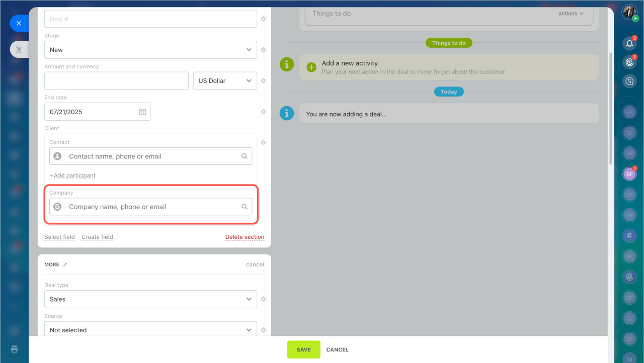Click the Delete section link
This screenshot has width=644, height=363.
(x=245, y=237)
